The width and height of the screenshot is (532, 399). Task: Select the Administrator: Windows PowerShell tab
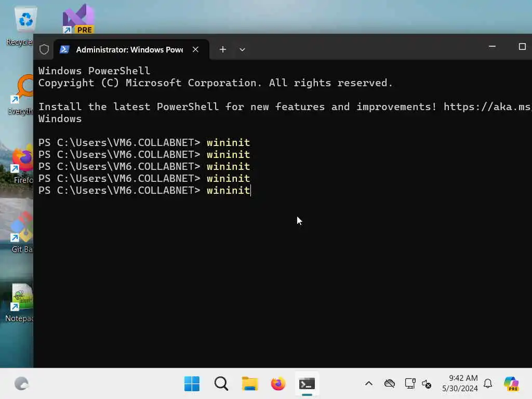pos(129,49)
